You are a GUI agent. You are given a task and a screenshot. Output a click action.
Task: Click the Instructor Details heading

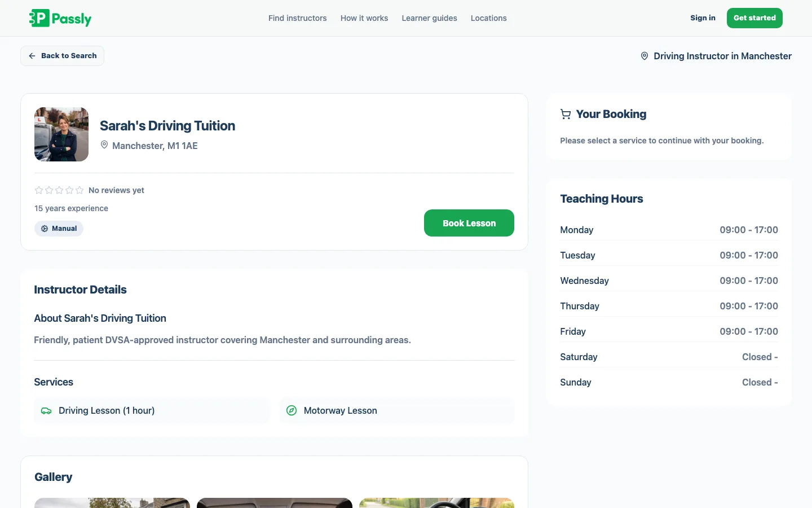point(81,290)
